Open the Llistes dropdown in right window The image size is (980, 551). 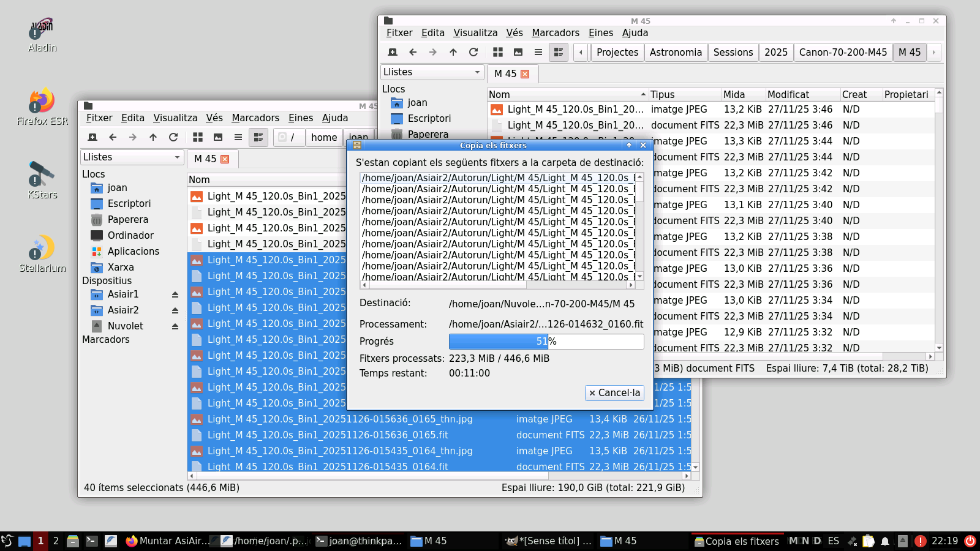point(432,72)
